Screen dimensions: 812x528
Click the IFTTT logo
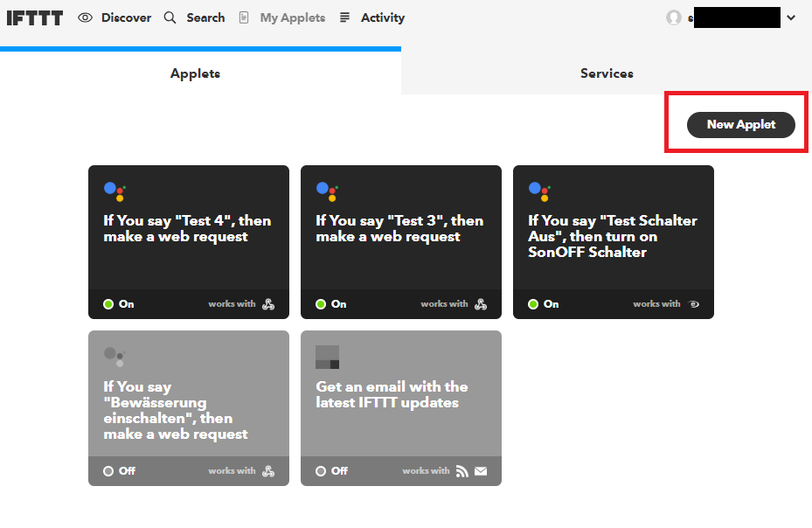[35, 18]
